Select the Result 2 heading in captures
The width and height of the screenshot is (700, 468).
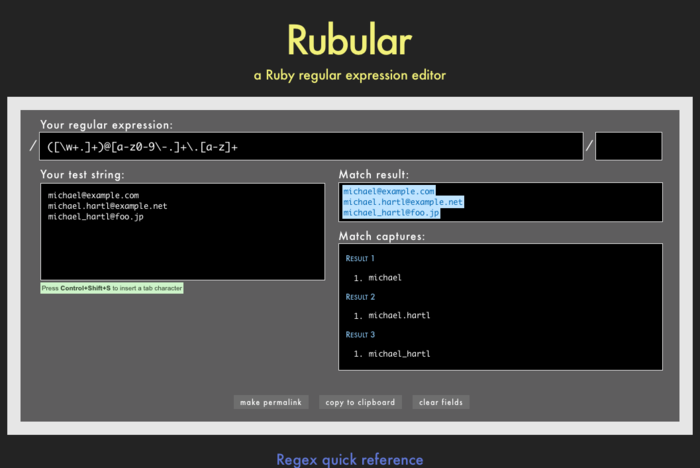[x=361, y=297]
